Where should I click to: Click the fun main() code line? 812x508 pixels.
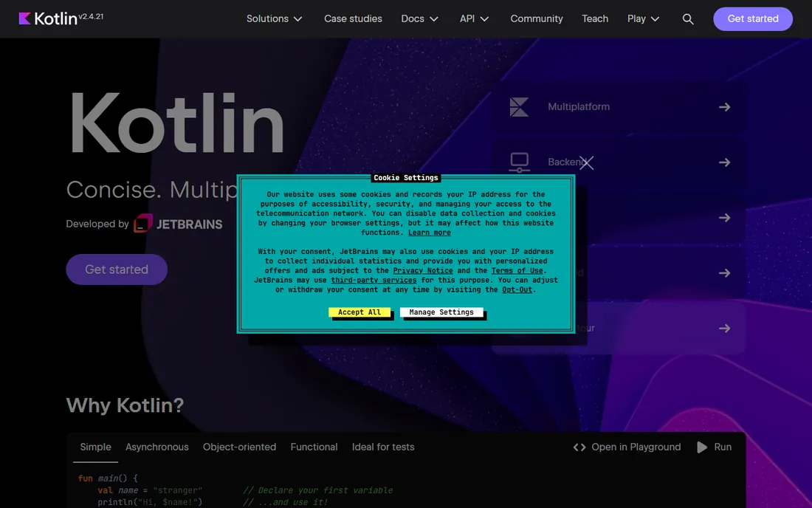108,478
